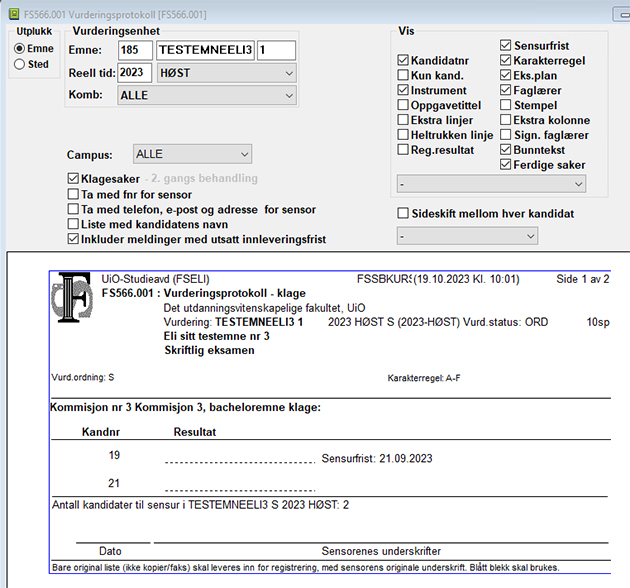Click the FS logo in report preview

(x=73, y=297)
